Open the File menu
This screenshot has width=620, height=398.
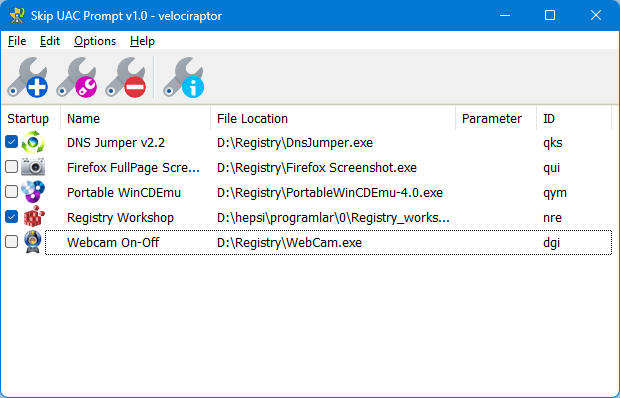coord(17,41)
